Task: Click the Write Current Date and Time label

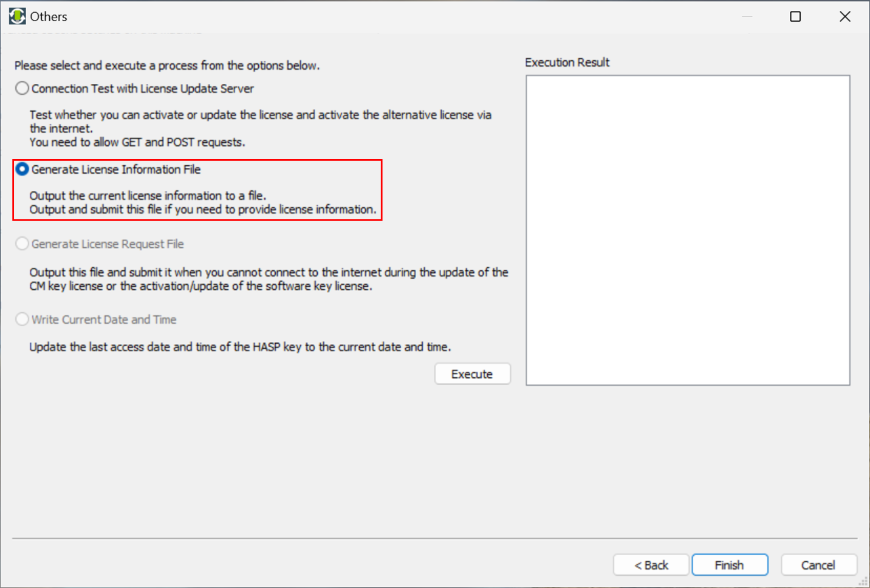Action: pos(104,320)
